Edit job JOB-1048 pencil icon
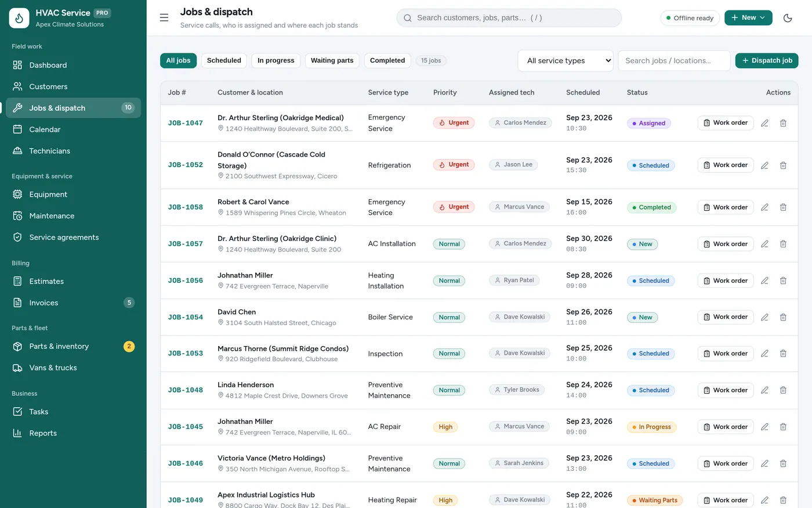 click(x=764, y=390)
